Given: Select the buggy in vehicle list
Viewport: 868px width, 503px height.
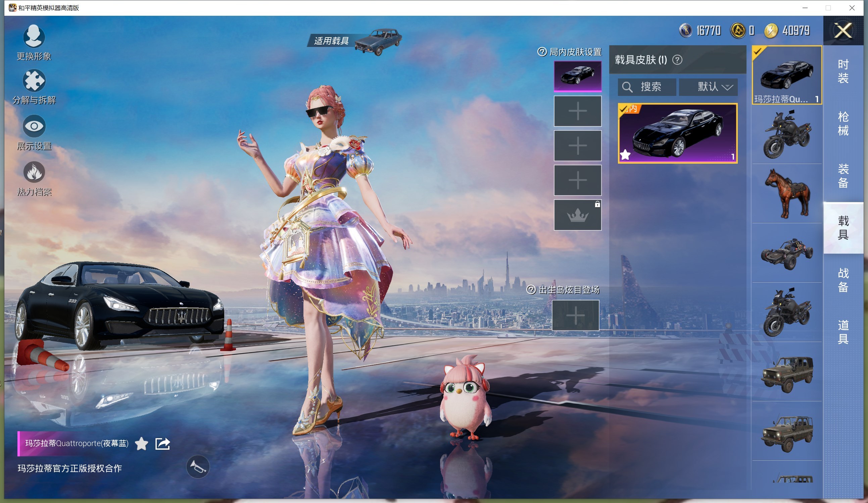Looking at the screenshot, I should click(787, 253).
